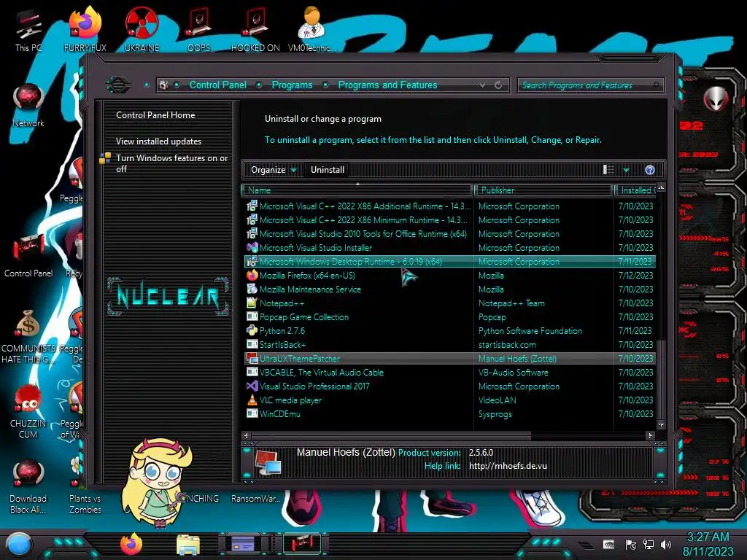Select Notepad++ program row
Viewport: 747px width, 560px height.
click(x=449, y=303)
